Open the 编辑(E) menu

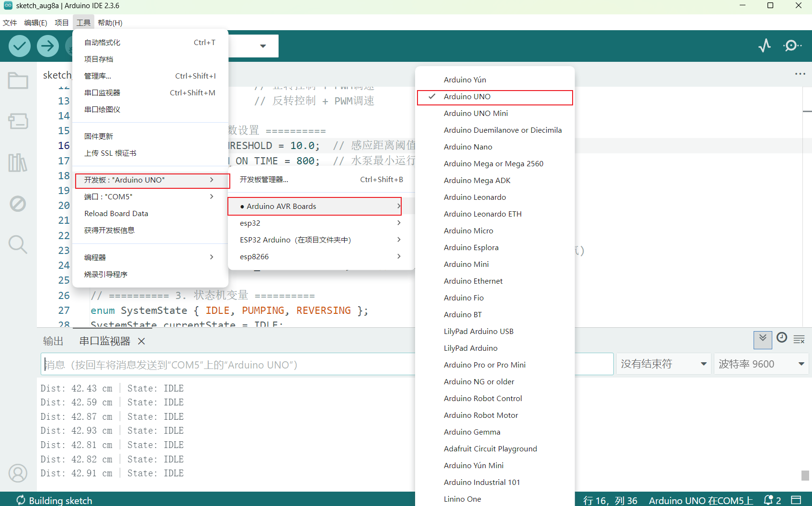tap(36, 23)
